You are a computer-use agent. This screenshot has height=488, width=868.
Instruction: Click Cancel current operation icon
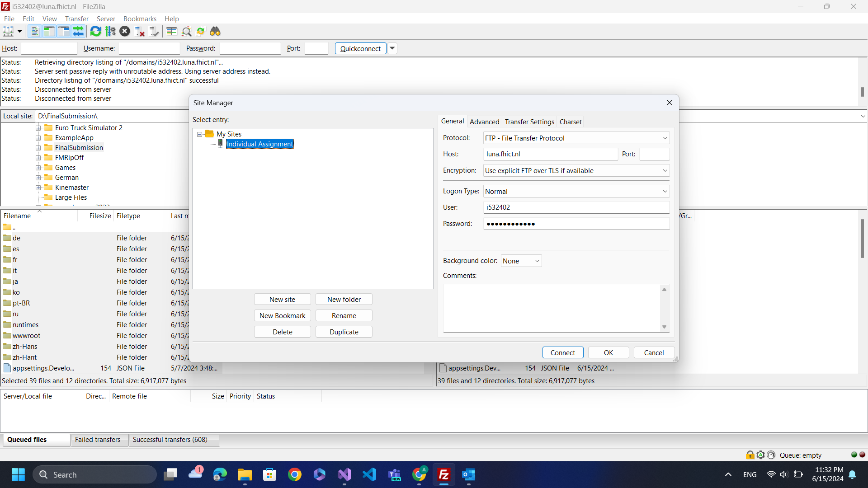pyautogui.click(x=125, y=31)
